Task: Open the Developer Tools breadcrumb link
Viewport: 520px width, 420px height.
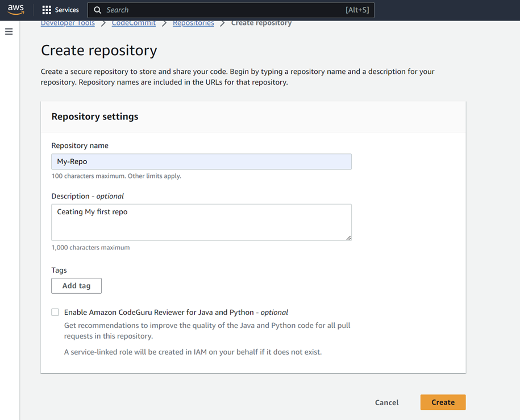Action: pos(68,22)
